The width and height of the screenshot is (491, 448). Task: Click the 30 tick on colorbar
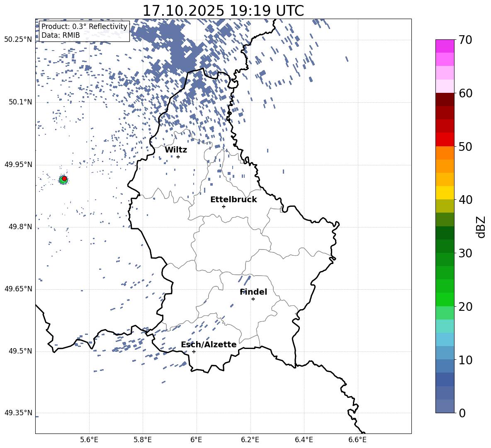click(465, 253)
